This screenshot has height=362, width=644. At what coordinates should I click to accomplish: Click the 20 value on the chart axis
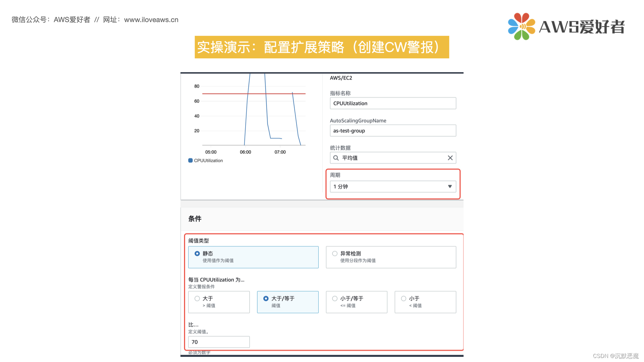tap(197, 131)
